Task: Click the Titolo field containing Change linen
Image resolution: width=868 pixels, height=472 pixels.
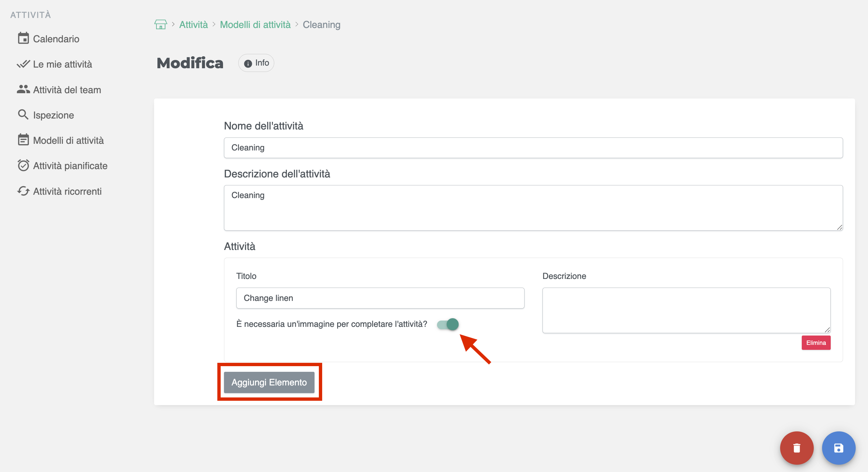Action: (x=380, y=298)
